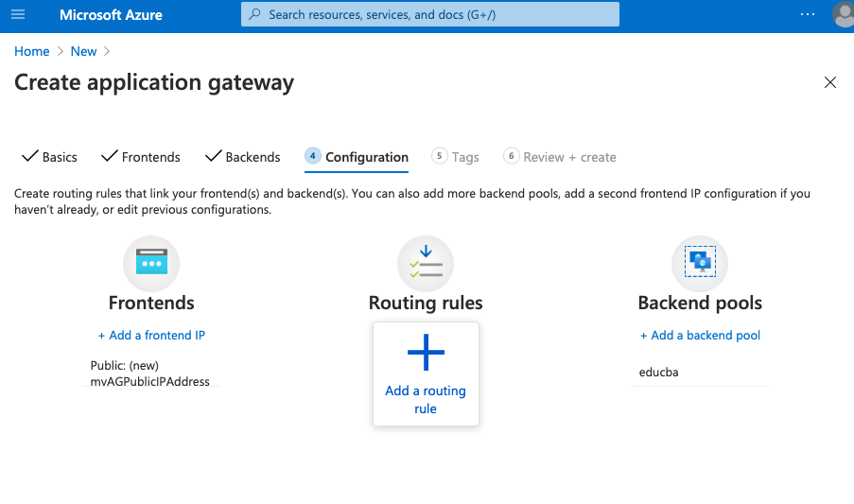This screenshot has width=854, height=504.
Task: Switch to the Frontends tab
Action: (x=141, y=157)
